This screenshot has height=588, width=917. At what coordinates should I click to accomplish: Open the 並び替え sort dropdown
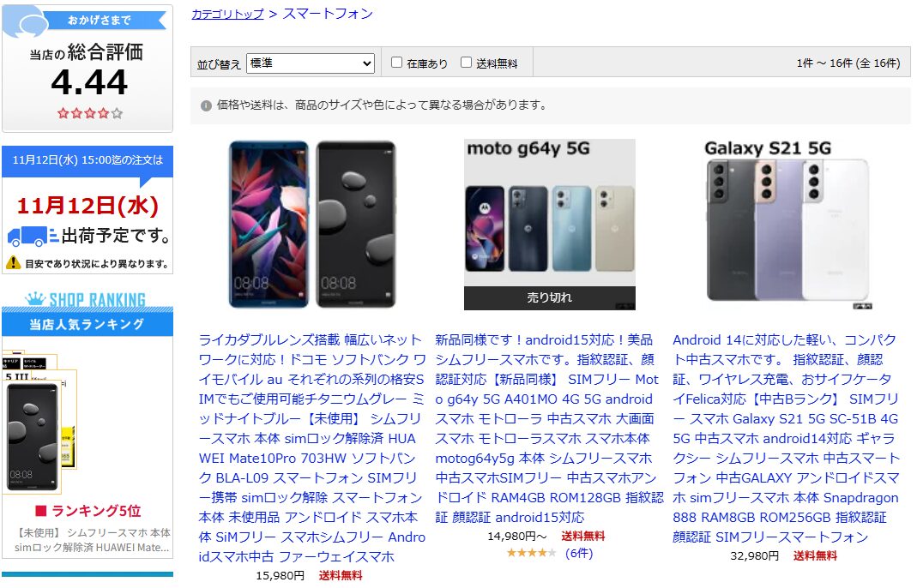311,63
